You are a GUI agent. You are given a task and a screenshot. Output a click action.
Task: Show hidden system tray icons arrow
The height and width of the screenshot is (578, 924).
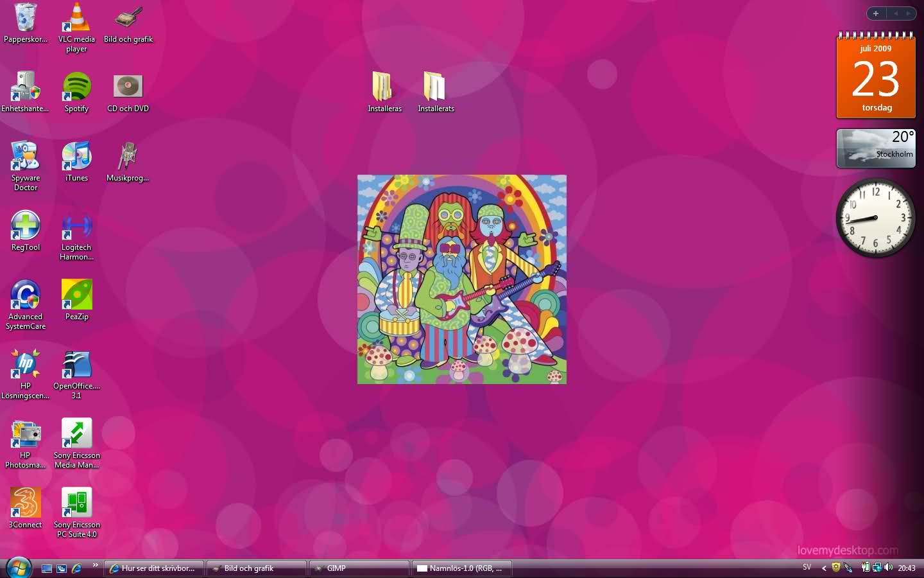click(824, 568)
